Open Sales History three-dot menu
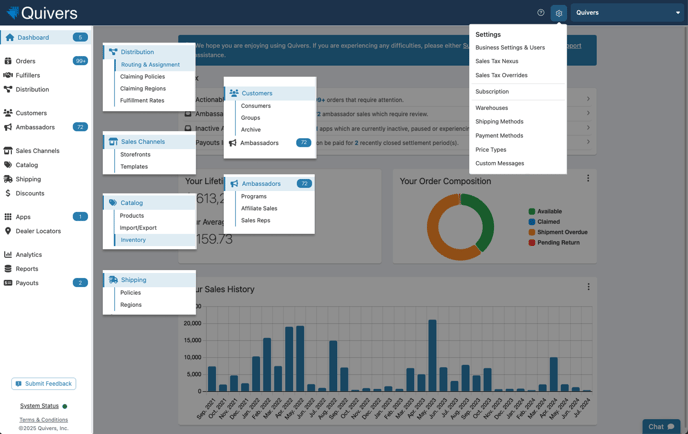 click(x=588, y=287)
